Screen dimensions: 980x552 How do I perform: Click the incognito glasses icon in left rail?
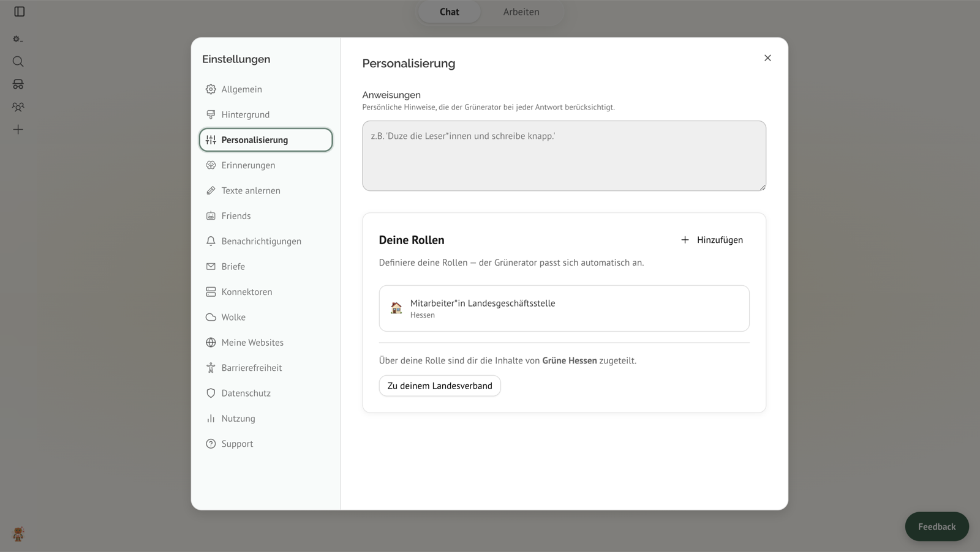tap(18, 84)
